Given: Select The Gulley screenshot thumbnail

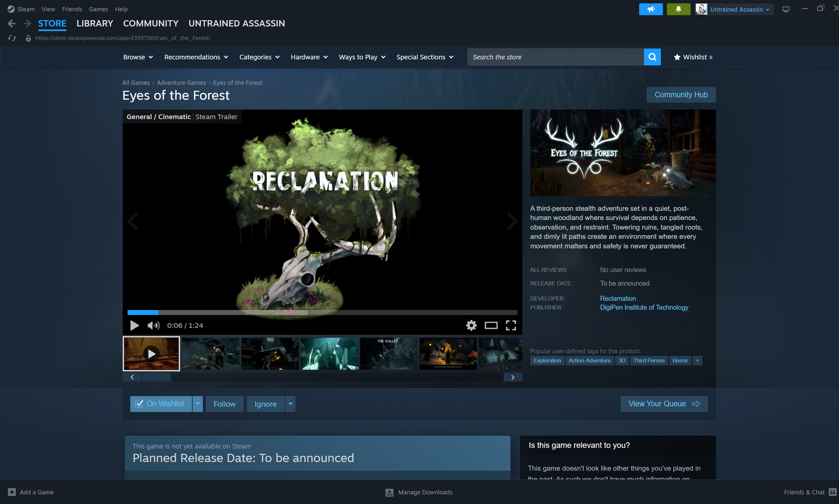Looking at the screenshot, I should 388,353.
